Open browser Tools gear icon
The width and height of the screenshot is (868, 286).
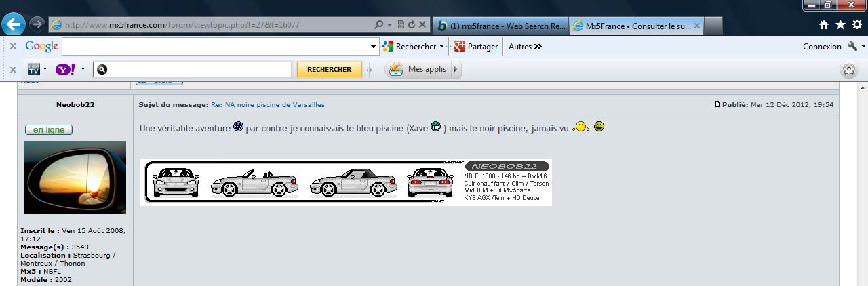click(856, 24)
